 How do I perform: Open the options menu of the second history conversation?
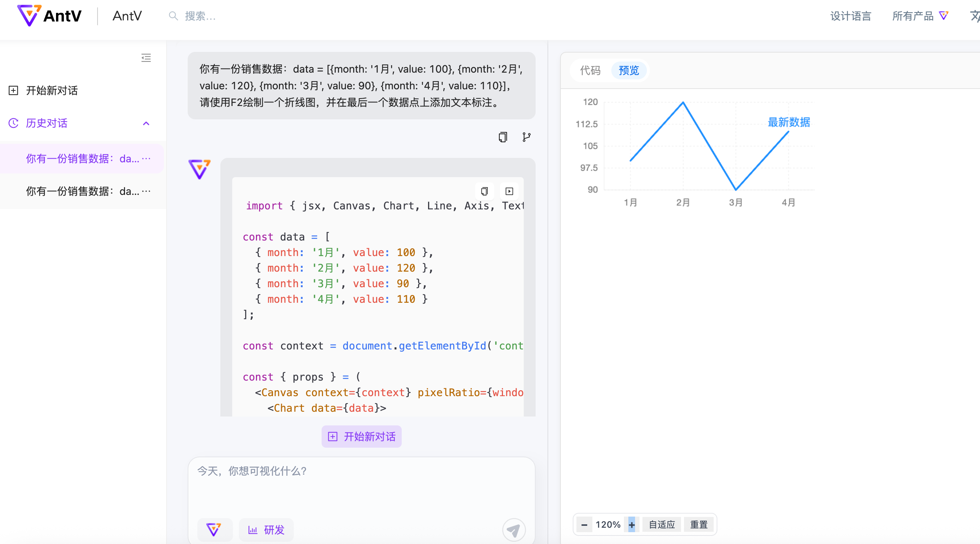coord(146,191)
